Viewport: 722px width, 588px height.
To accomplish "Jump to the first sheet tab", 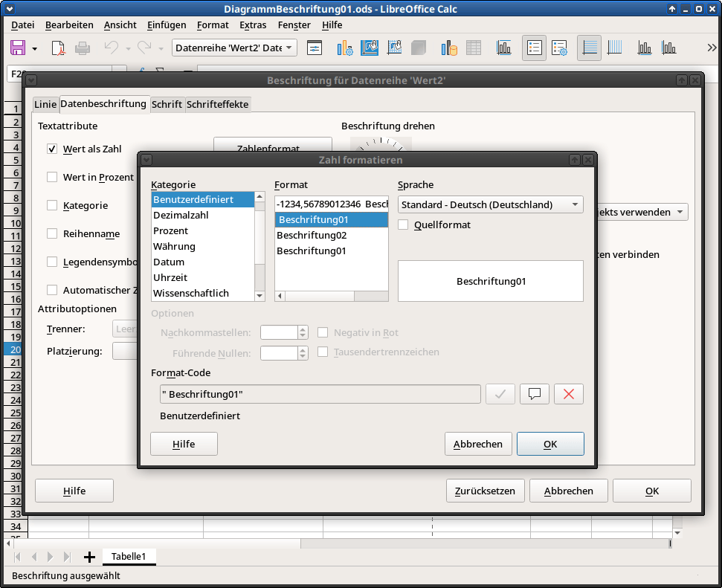I will point(18,557).
